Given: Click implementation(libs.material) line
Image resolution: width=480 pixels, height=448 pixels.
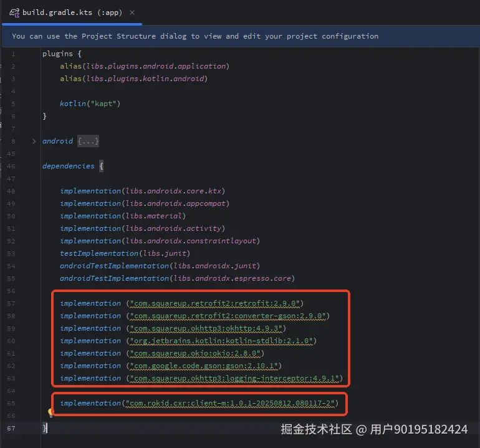Looking at the screenshot, I should tap(123, 217).
